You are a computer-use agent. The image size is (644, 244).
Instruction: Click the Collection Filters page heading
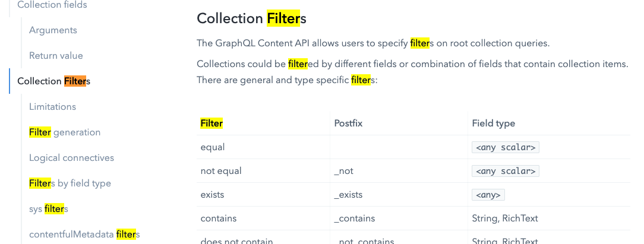pyautogui.click(x=252, y=18)
